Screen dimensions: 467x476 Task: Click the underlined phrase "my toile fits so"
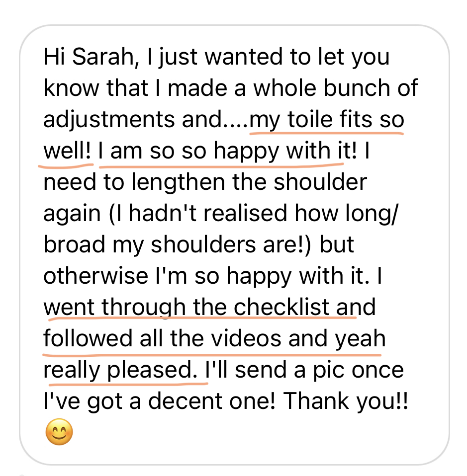(x=327, y=120)
